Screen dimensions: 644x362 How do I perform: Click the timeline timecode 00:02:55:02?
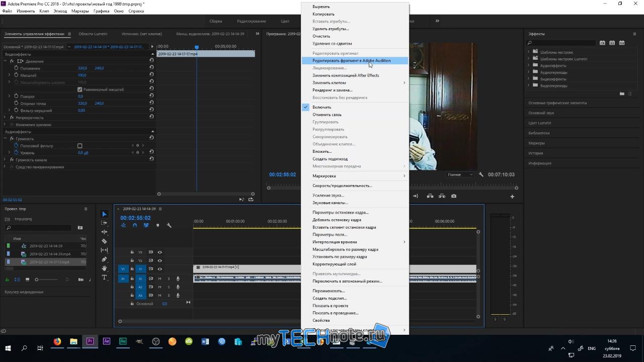[135, 218]
